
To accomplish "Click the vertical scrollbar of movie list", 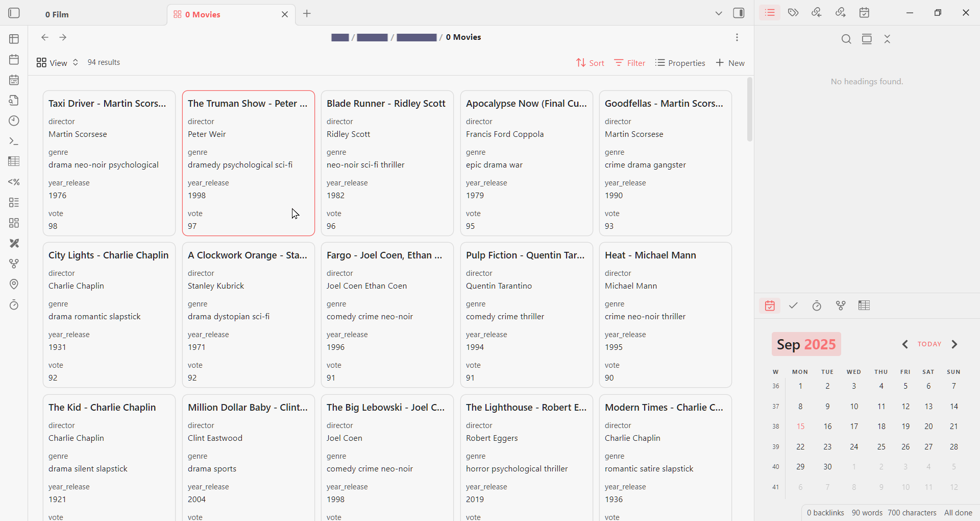I will coord(749,110).
